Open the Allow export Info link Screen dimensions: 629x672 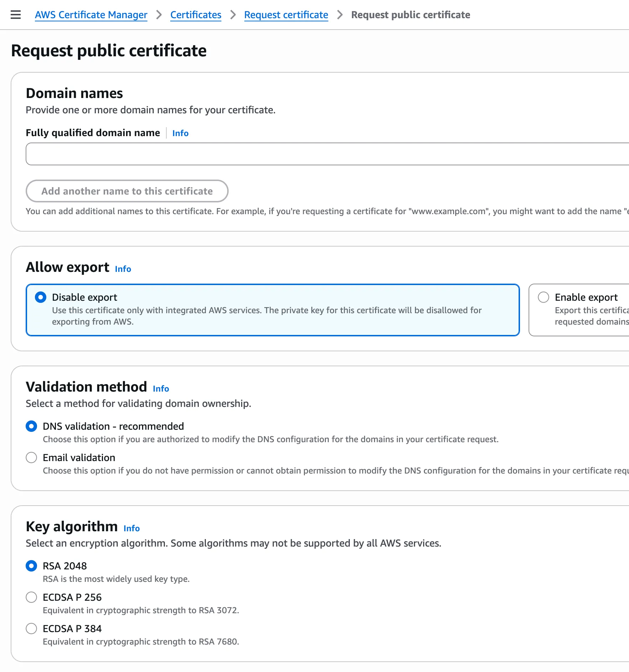point(123,269)
